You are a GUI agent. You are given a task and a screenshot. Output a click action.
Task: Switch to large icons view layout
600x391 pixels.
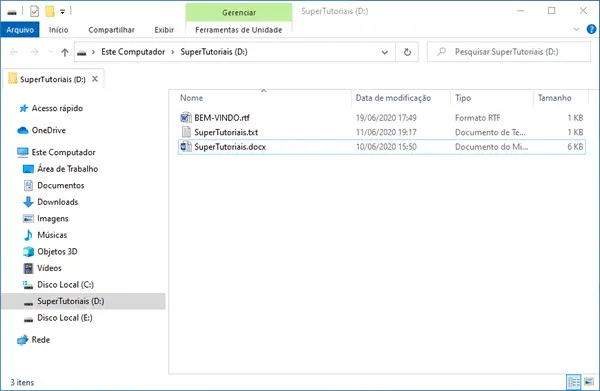click(x=589, y=381)
